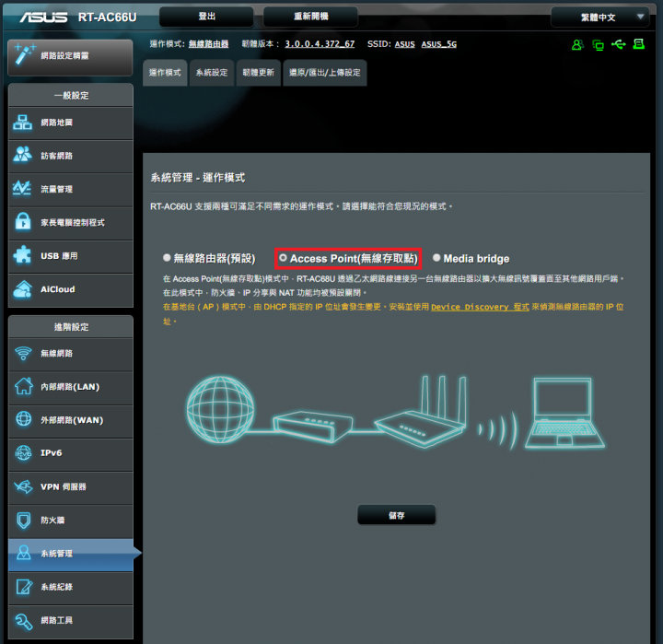Screen dimensions: 663x644
Task: Click the 系統管理 - 運作模式 heading
Action: click(197, 178)
